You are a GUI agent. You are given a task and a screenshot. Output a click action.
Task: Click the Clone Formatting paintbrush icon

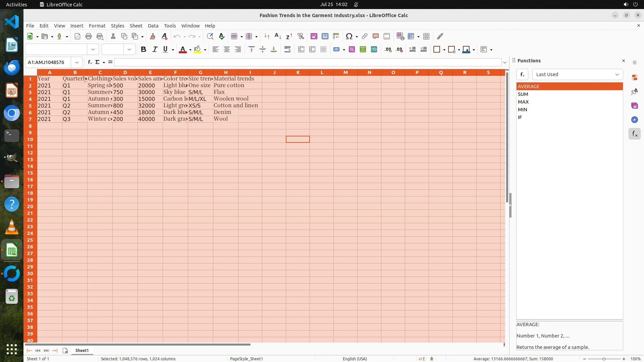153,36
